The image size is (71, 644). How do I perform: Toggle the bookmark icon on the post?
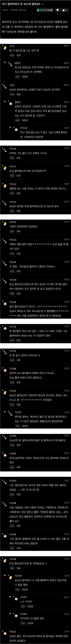[x=57, y=10]
